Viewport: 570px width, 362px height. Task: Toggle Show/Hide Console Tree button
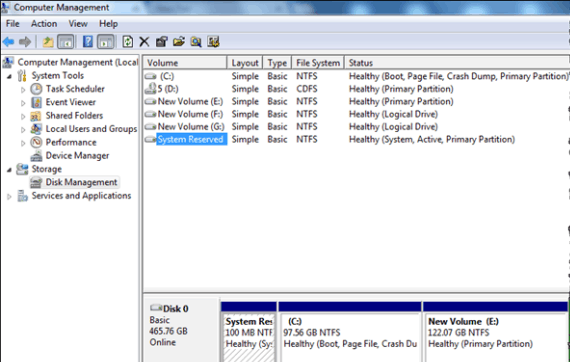click(x=65, y=42)
